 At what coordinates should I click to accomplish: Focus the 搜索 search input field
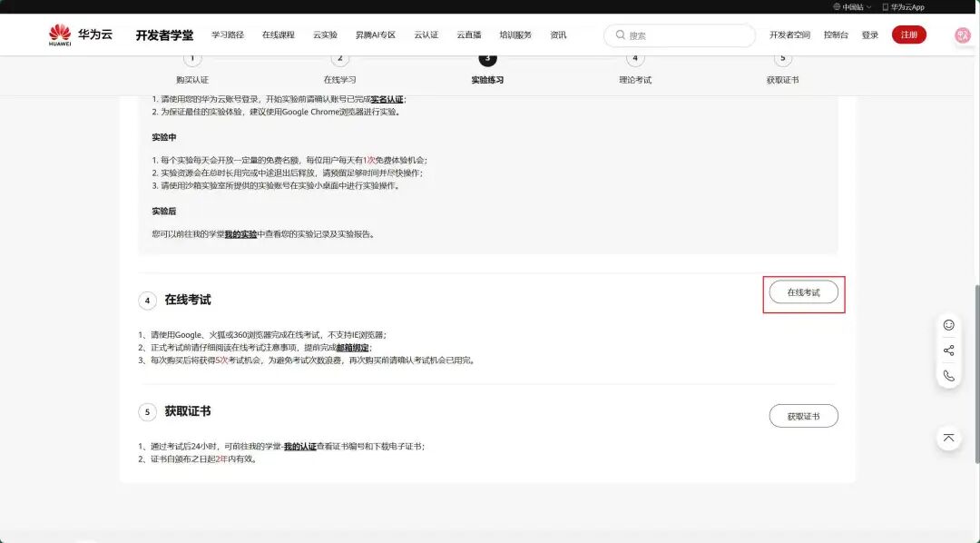coord(680,35)
